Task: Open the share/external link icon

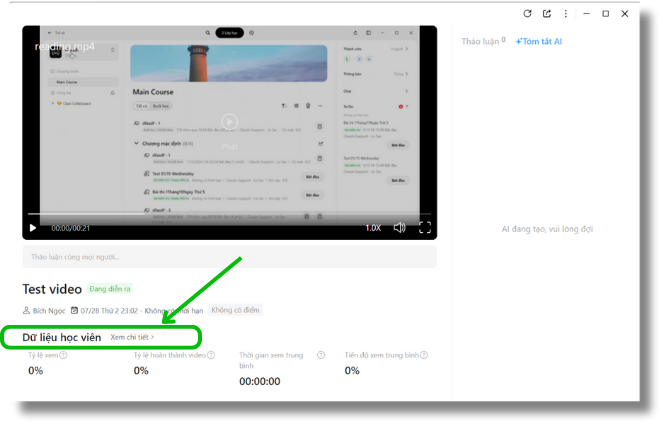Action: pyautogui.click(x=547, y=14)
